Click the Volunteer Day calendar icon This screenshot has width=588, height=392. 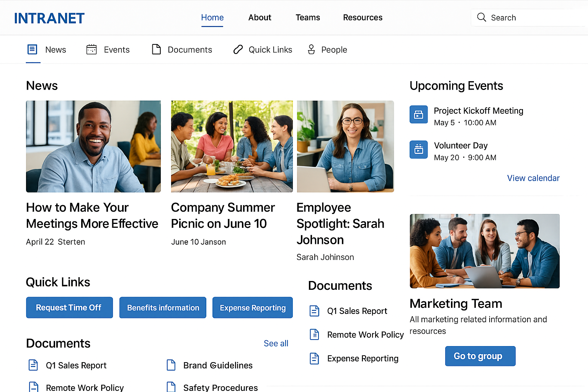[x=418, y=150]
